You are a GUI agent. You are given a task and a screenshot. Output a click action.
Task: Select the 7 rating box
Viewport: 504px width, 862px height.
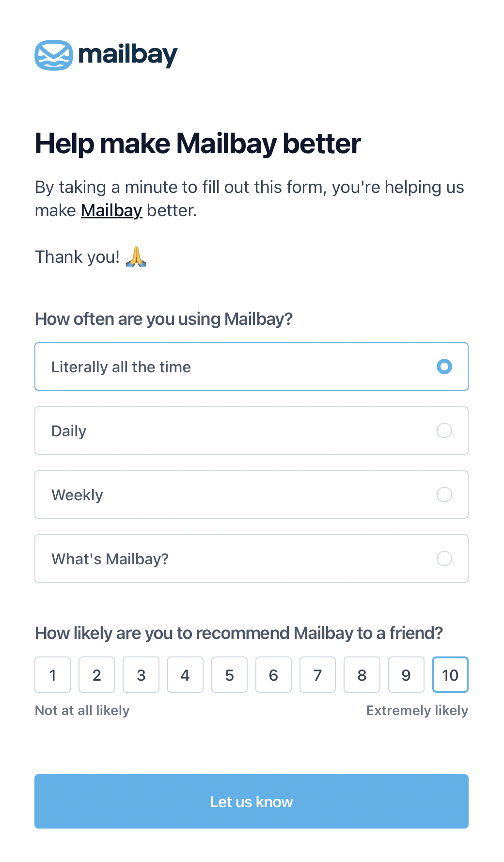coord(318,675)
